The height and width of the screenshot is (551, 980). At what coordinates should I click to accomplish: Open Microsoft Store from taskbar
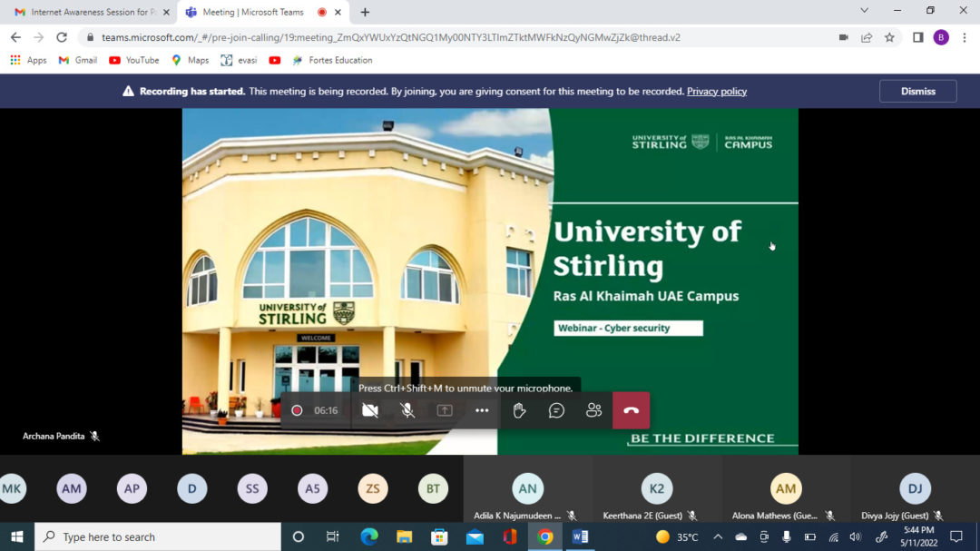[439, 536]
